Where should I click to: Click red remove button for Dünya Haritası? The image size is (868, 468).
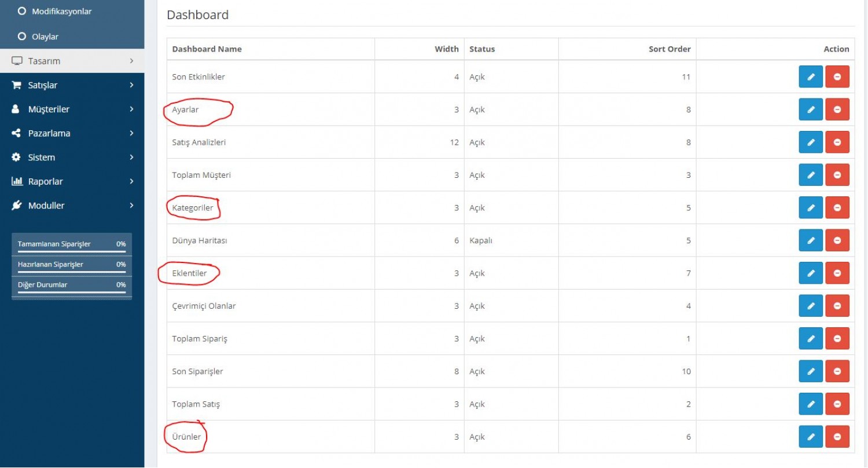[x=837, y=240]
